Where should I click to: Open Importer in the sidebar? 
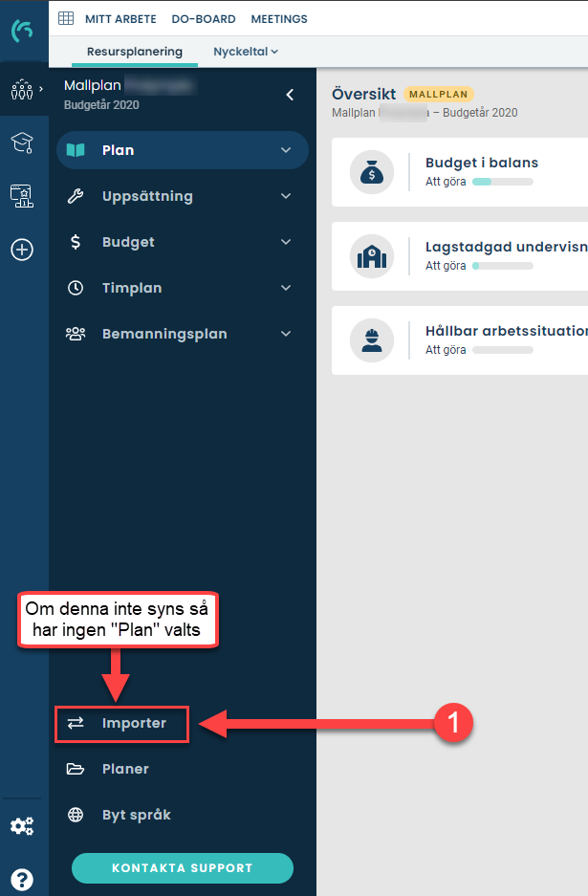pos(121,724)
